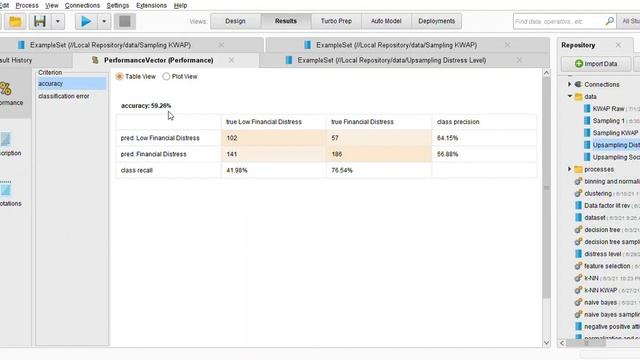Screen dimensions: 640x360
Task: Select the naive bayes process item
Action: click(x=600, y=302)
